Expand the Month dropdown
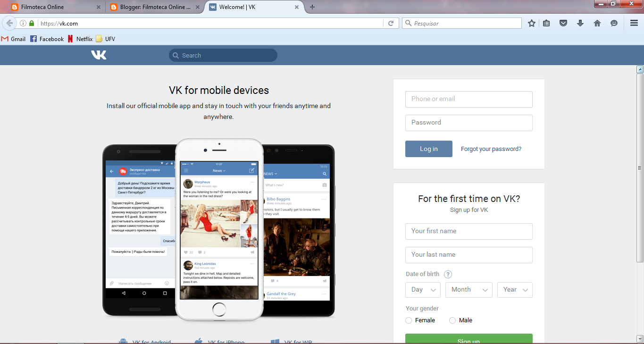The height and width of the screenshot is (344, 644). click(469, 290)
